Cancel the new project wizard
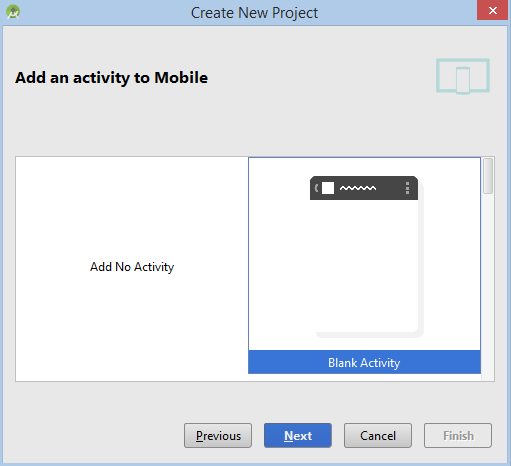Screen dimensions: 511x466 378,435
